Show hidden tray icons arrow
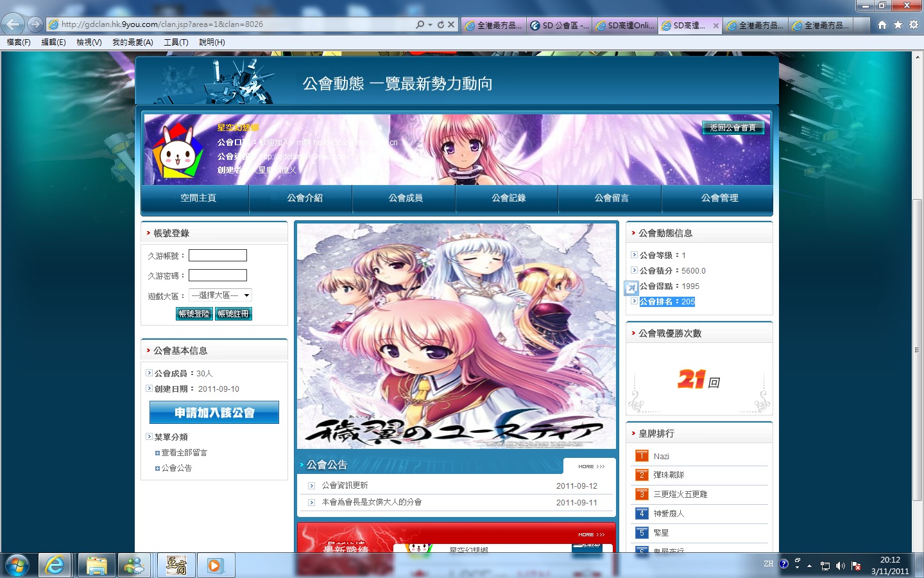 tap(810, 566)
